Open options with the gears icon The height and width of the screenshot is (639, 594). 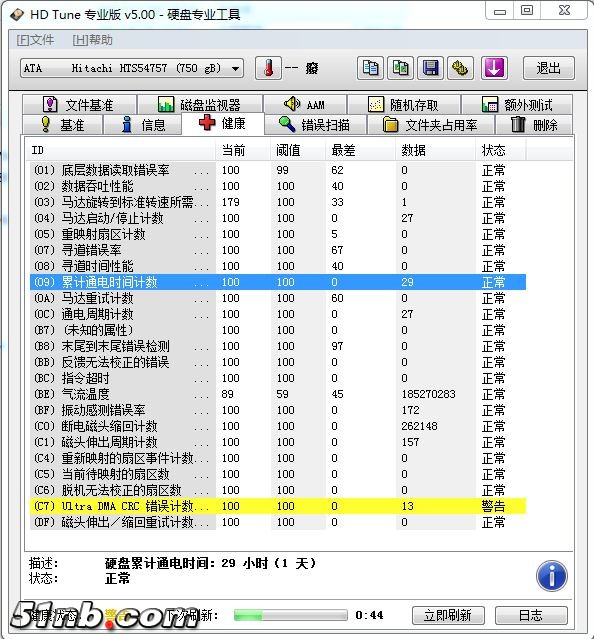tap(460, 68)
